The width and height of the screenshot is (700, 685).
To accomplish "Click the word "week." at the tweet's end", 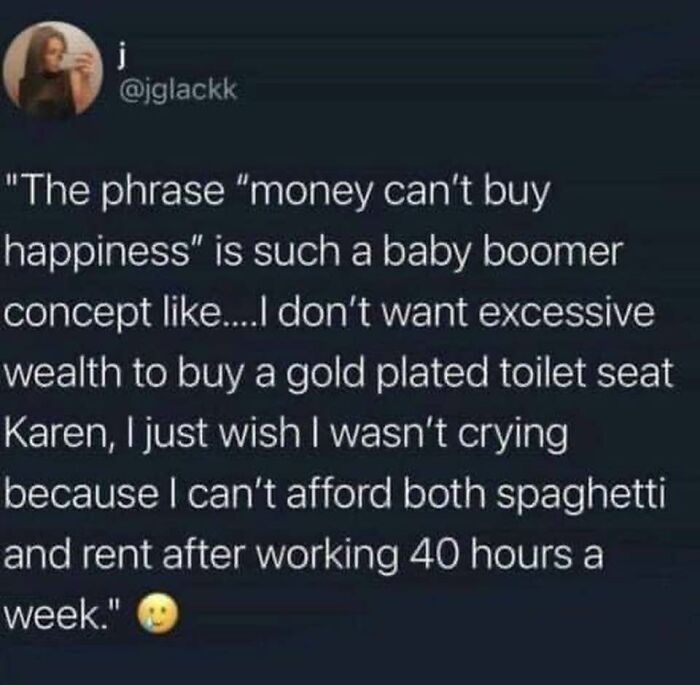I will (58, 616).
